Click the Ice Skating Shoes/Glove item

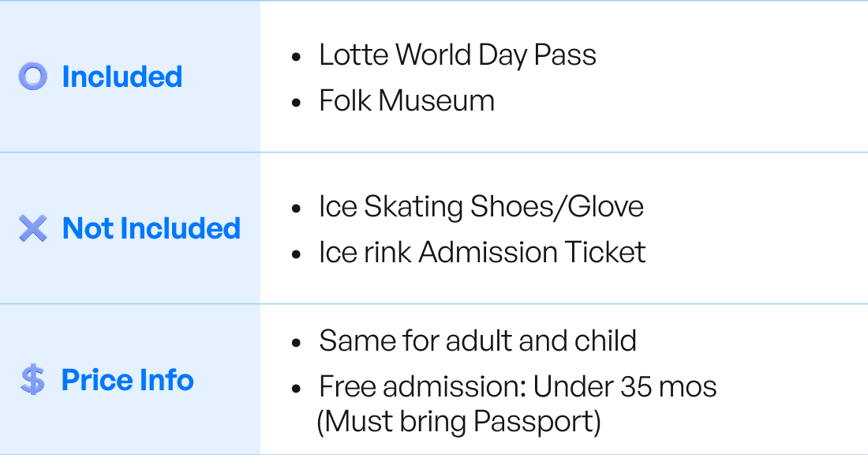(481, 207)
